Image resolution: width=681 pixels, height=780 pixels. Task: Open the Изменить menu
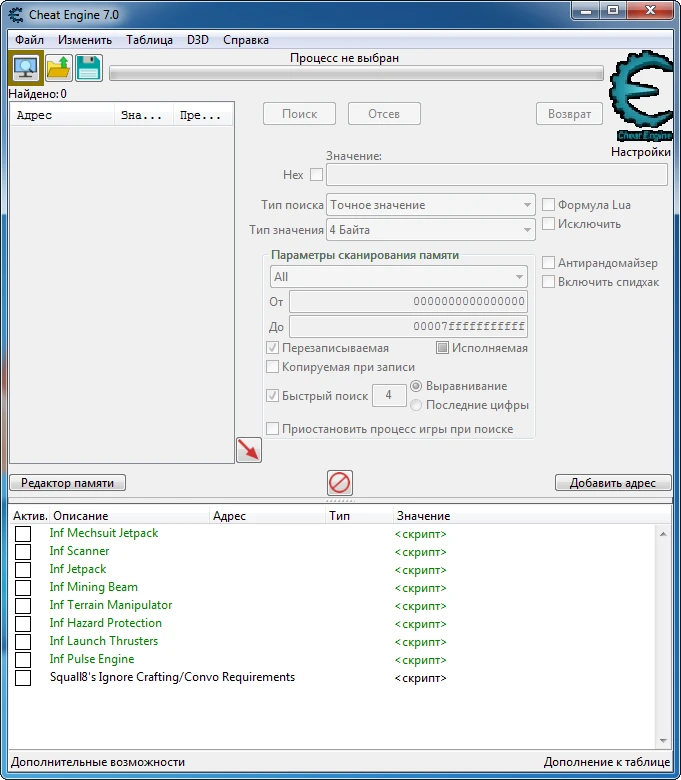click(85, 40)
